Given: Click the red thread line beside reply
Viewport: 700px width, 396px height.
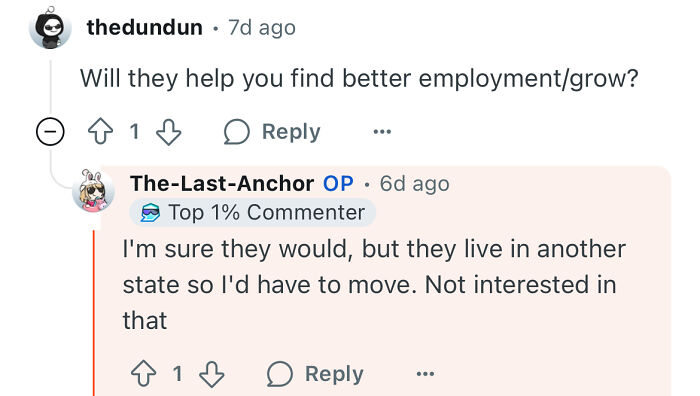Looking at the screenshot, I should point(94,313).
